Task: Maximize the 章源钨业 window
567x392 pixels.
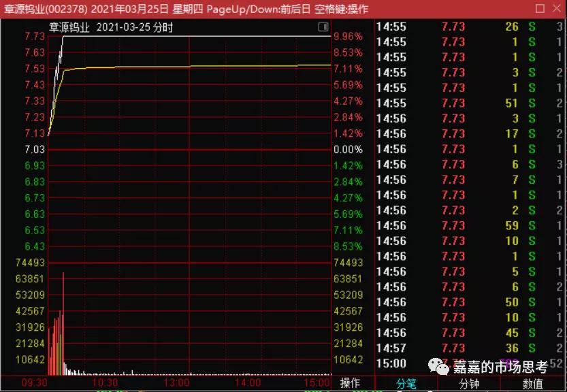Action: 540,8
